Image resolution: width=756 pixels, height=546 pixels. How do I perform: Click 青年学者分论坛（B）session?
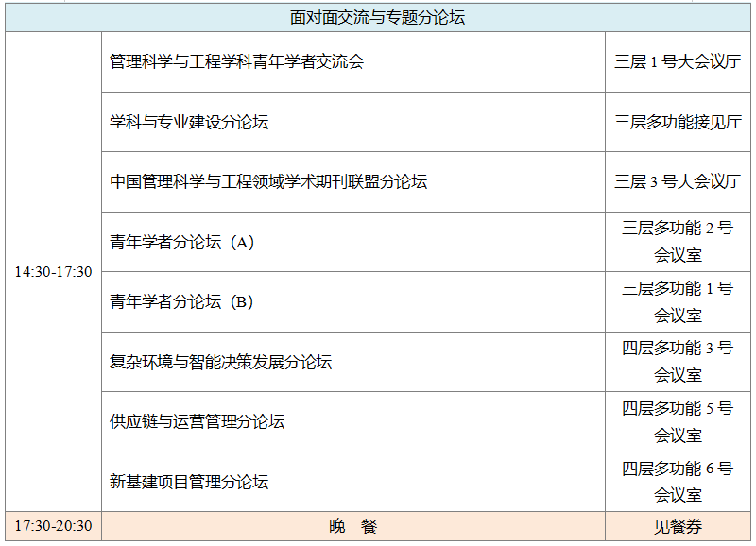coord(182,302)
